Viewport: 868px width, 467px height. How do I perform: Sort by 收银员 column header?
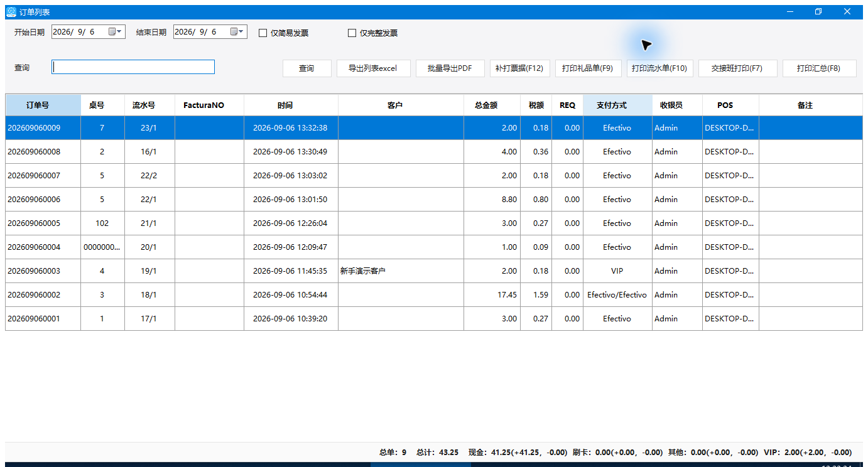677,105
